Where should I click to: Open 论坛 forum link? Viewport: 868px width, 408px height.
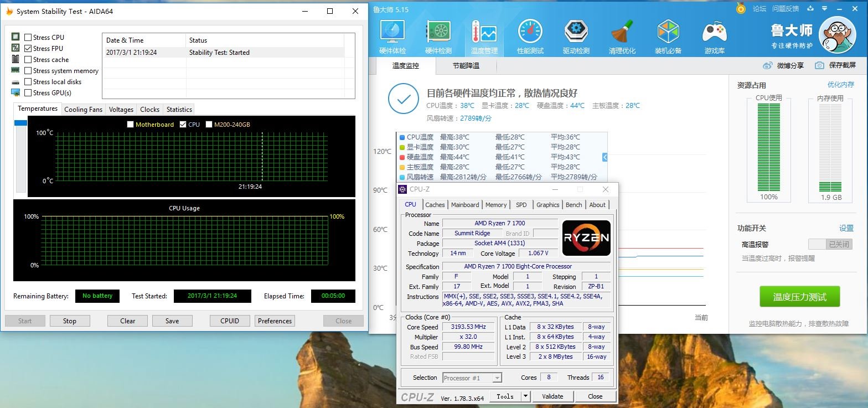(x=759, y=8)
